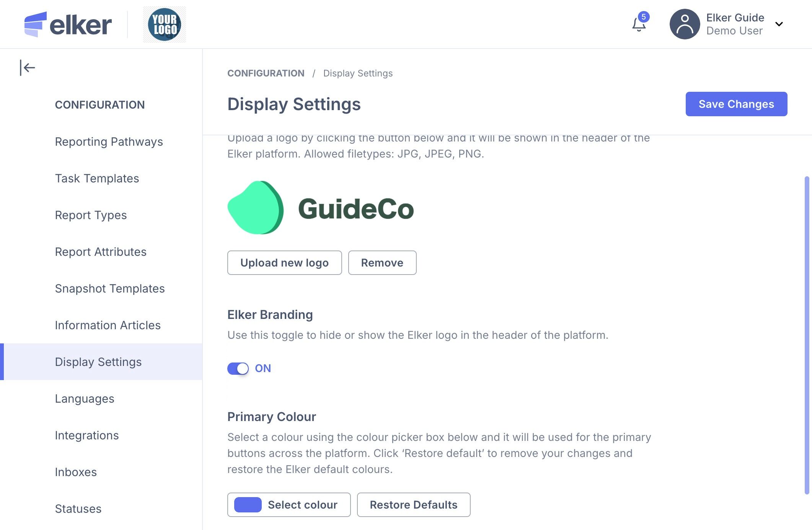Click the CONFIGURATION breadcrumb link
The image size is (812, 530).
click(x=266, y=73)
